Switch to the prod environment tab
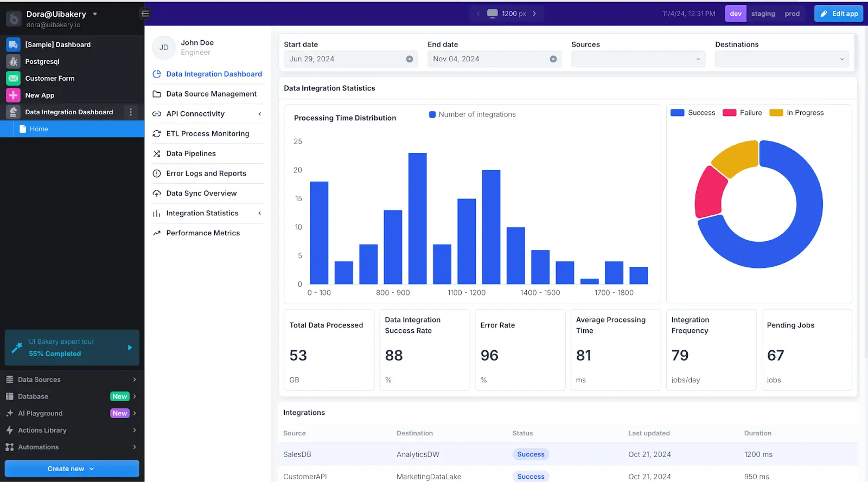This screenshot has width=868, height=482. [792, 14]
